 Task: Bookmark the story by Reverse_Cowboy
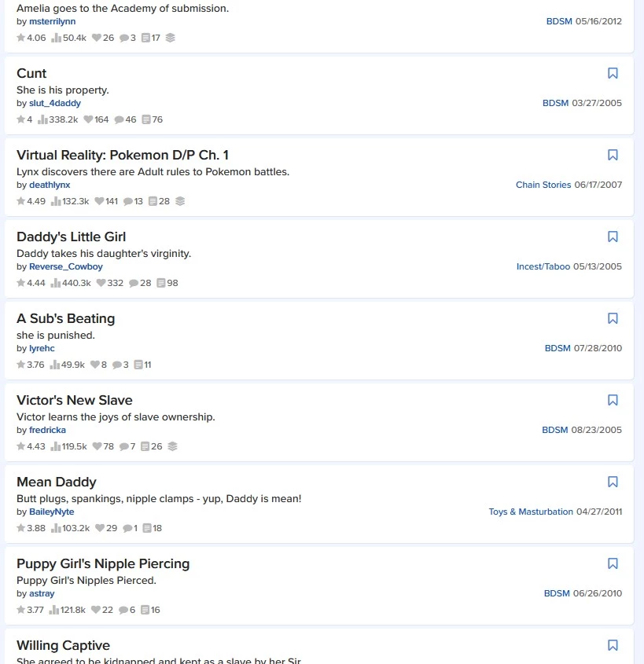pos(613,237)
